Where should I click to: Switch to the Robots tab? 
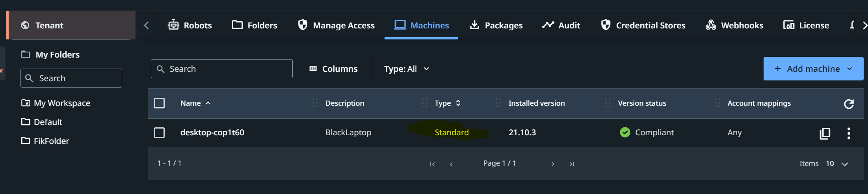(190, 25)
